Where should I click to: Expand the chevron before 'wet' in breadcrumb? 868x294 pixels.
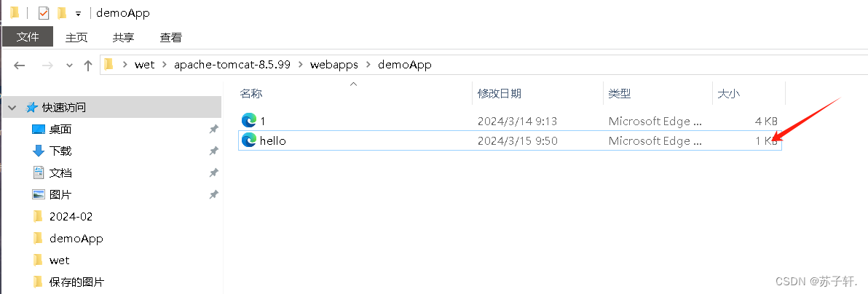pos(125,65)
